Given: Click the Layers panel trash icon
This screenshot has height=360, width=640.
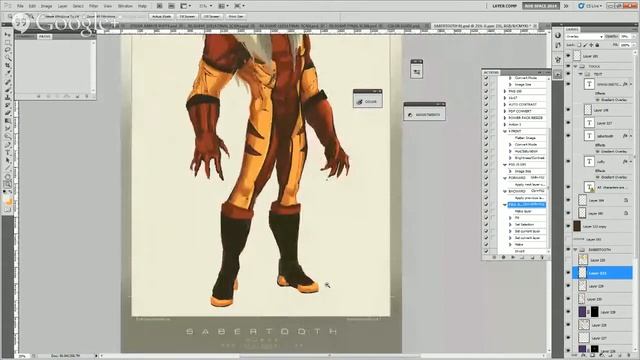Looking at the screenshot, I should pos(629,356).
